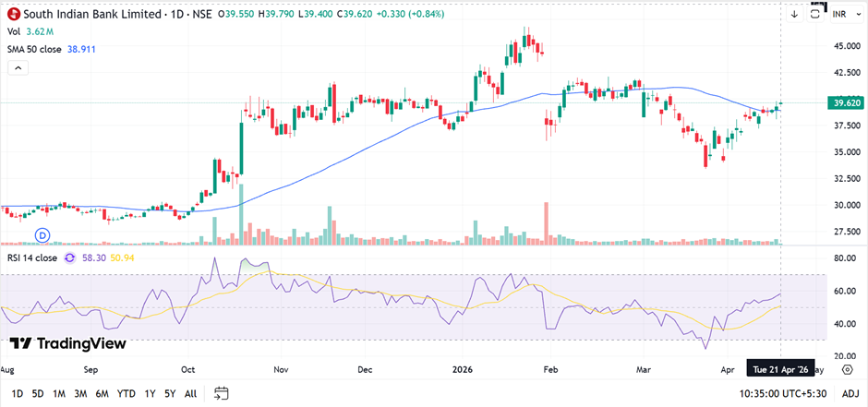Click the current price label 39.620
The width and height of the screenshot is (868, 407).
point(846,102)
